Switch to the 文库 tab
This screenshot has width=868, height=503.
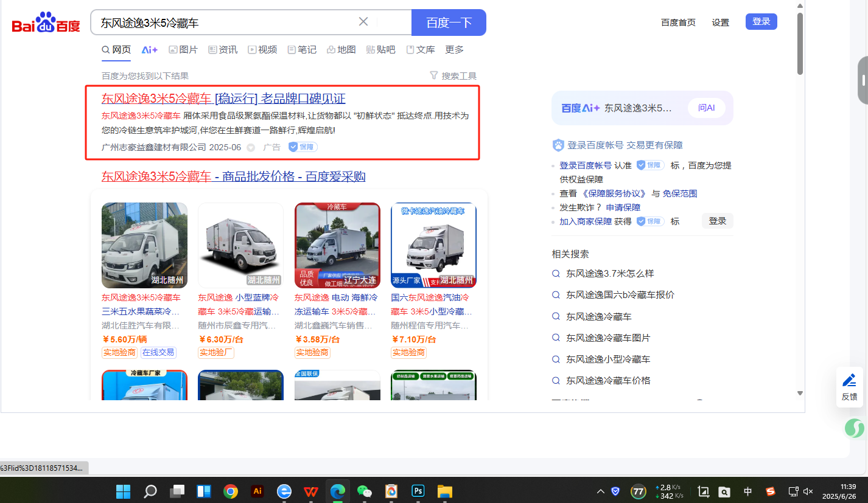(x=421, y=50)
